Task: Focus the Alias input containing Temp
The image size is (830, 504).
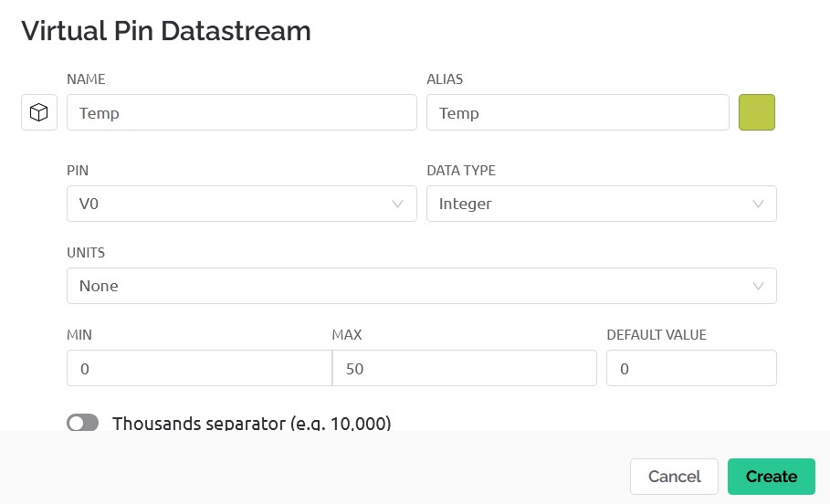Action: point(577,112)
